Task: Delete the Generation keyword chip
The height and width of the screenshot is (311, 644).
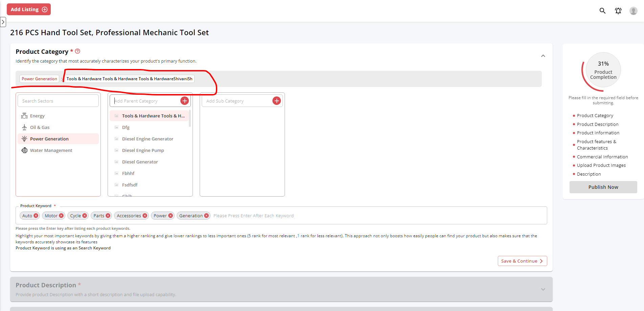Action: coord(206,216)
